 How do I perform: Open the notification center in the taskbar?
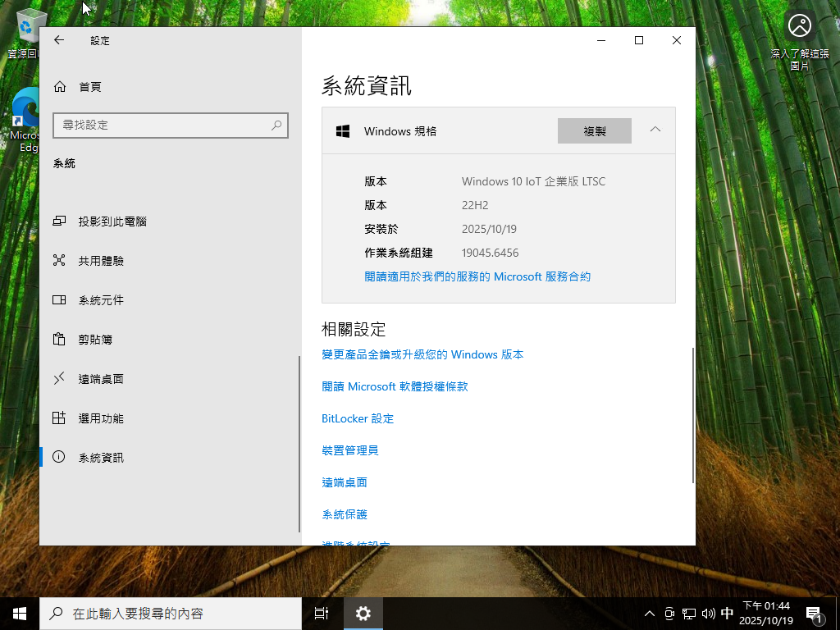click(815, 613)
